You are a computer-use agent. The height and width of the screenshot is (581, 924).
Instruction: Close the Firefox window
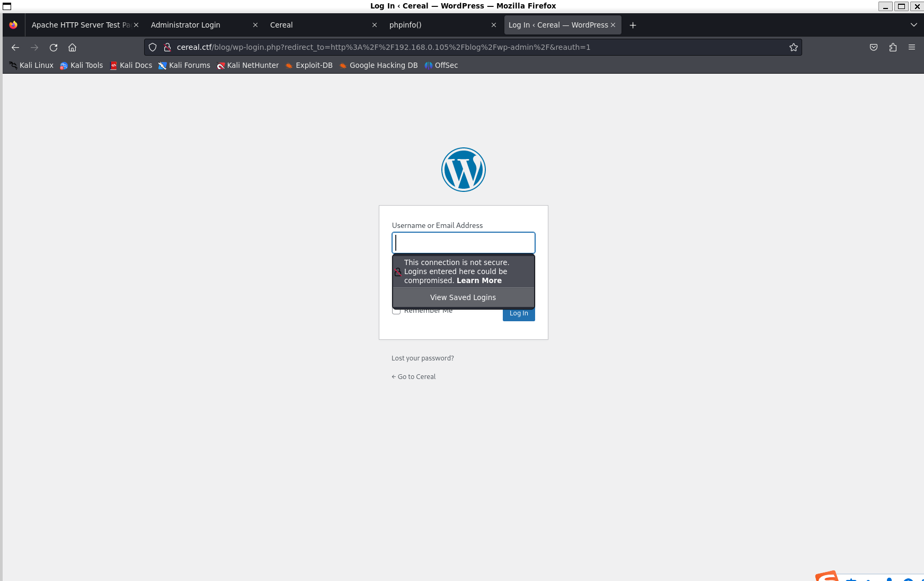(x=917, y=6)
